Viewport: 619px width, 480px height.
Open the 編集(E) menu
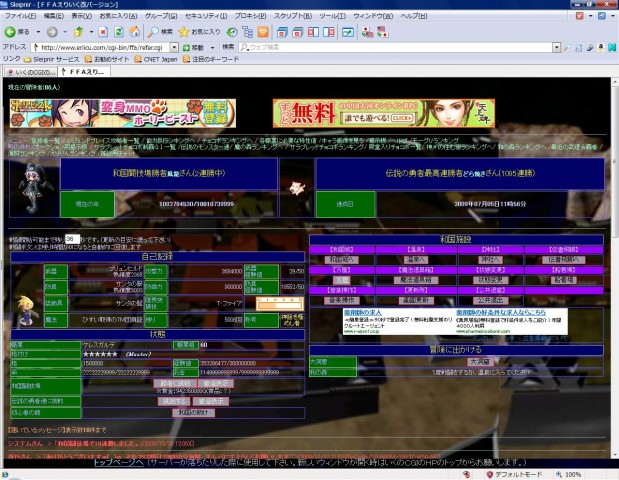point(54,16)
